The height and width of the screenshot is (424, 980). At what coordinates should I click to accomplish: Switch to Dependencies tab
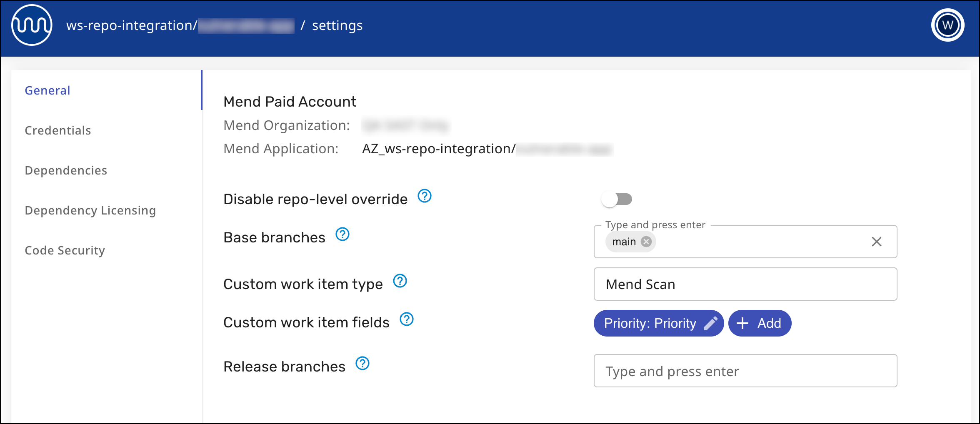coord(66,170)
